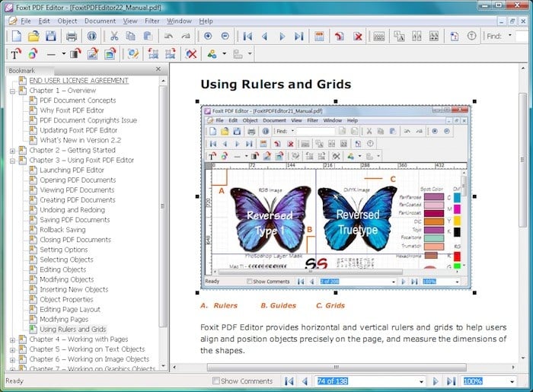Open page layout icon in main toolbar
This screenshot has height=392, width=533.
click(x=319, y=36)
